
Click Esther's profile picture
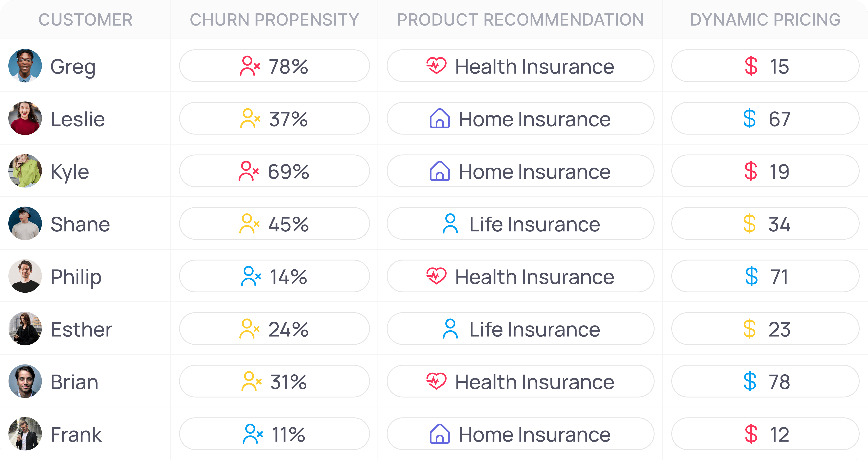(x=25, y=329)
